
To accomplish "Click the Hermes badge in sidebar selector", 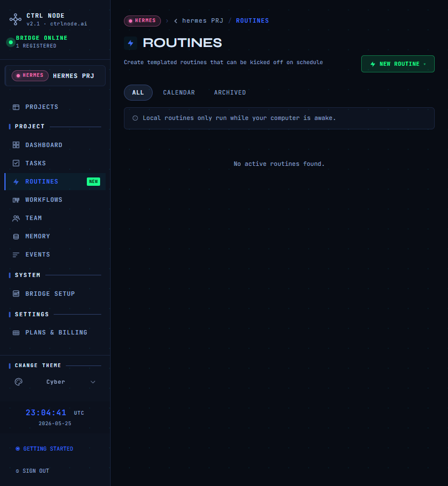I will (x=30, y=76).
